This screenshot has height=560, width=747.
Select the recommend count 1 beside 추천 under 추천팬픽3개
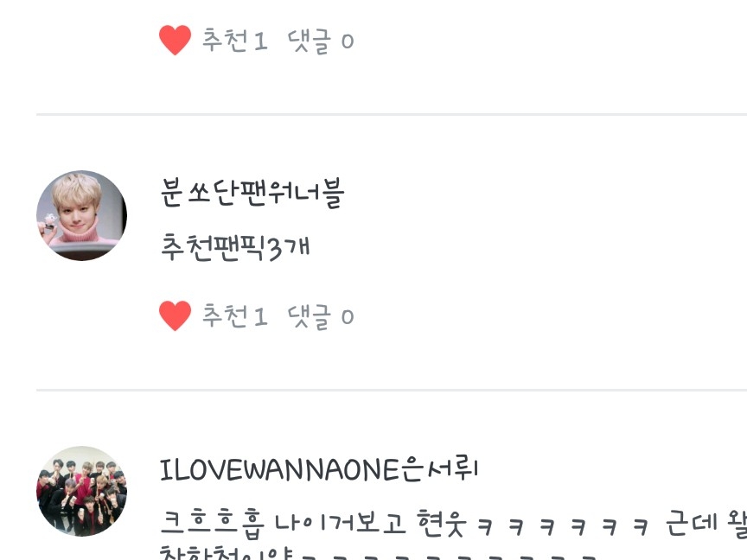[259, 317]
